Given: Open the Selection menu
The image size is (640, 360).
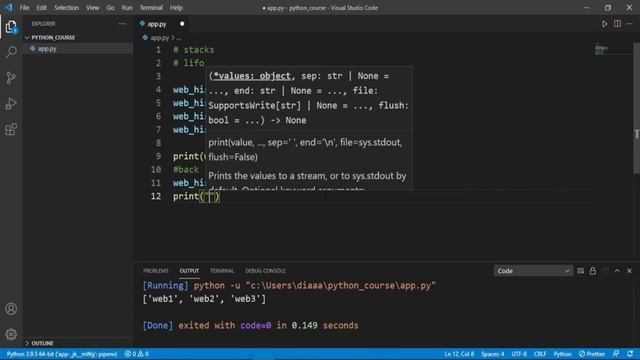Looking at the screenshot, I should 66,8.
